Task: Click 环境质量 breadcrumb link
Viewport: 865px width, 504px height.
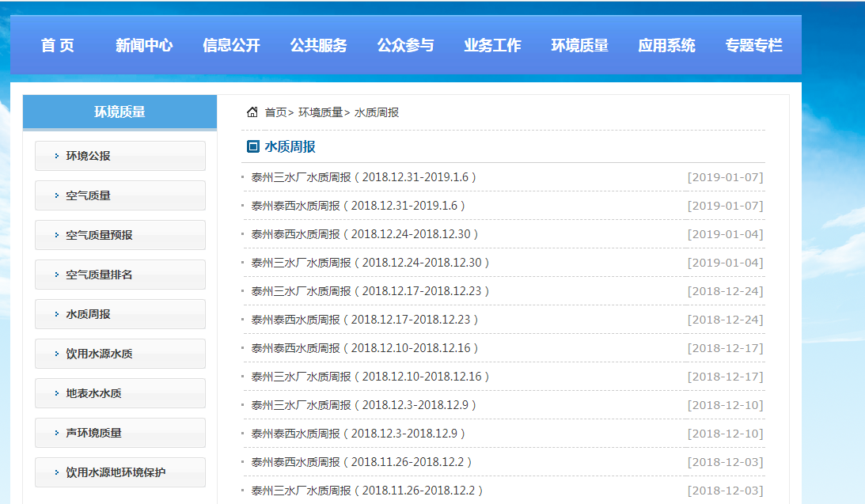Action: click(x=321, y=112)
